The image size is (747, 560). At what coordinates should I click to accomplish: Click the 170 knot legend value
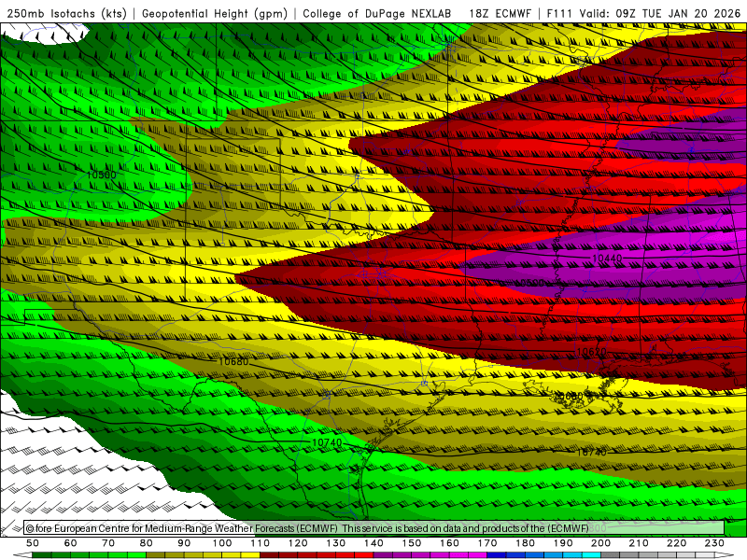click(486, 543)
